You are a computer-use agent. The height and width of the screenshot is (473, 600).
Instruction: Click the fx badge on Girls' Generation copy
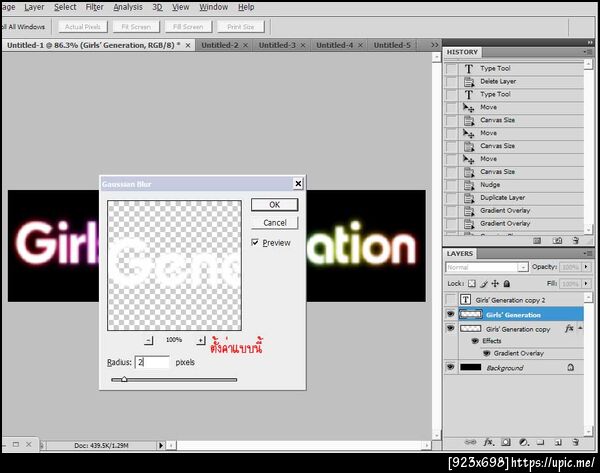[569, 328]
